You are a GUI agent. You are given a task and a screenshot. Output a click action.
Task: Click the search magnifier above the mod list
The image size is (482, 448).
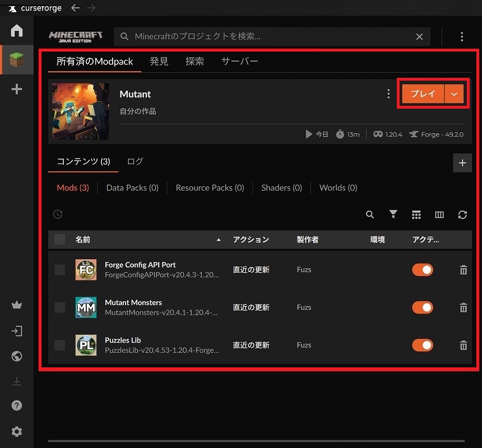tap(370, 214)
